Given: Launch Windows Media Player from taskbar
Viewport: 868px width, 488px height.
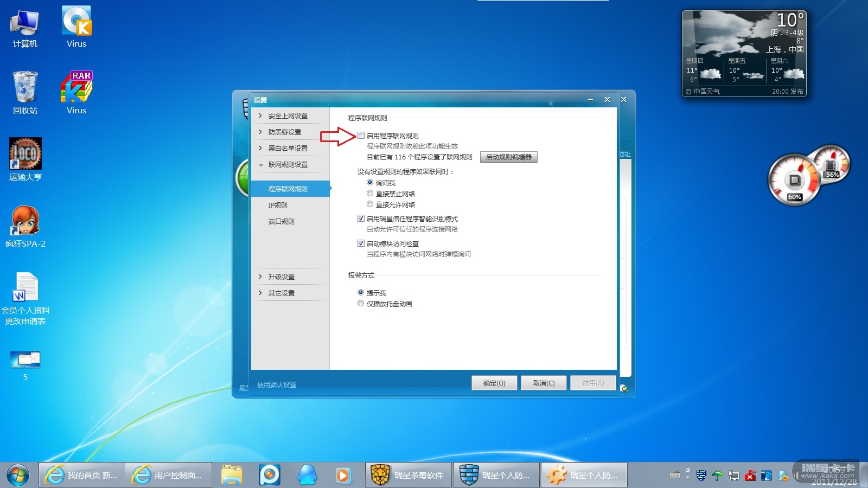Looking at the screenshot, I should click(x=343, y=475).
